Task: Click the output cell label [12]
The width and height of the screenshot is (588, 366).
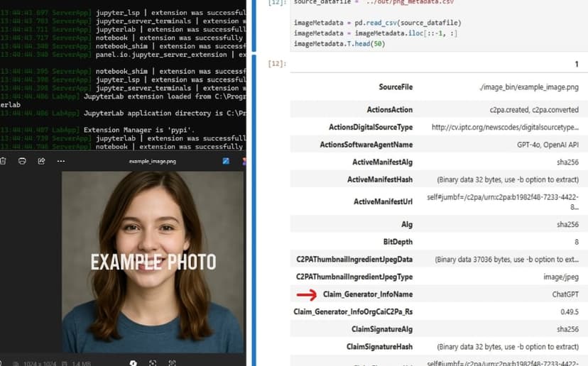Action: click(x=277, y=64)
